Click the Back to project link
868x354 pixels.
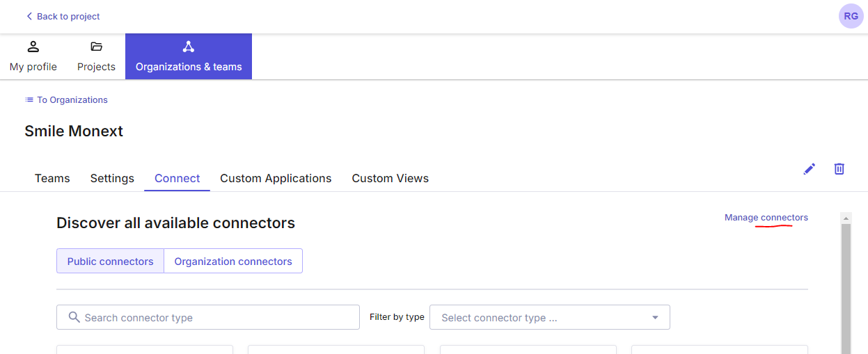pos(68,16)
